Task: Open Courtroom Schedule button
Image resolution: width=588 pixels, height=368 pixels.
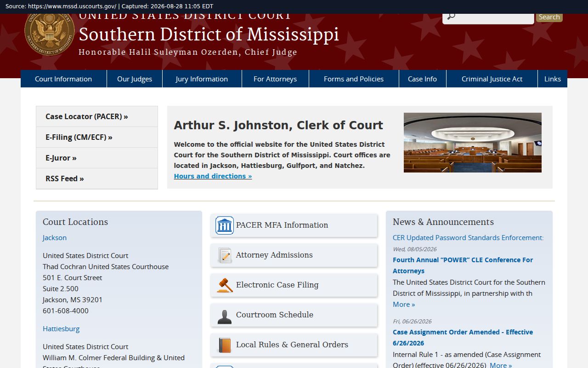Action: [294, 315]
